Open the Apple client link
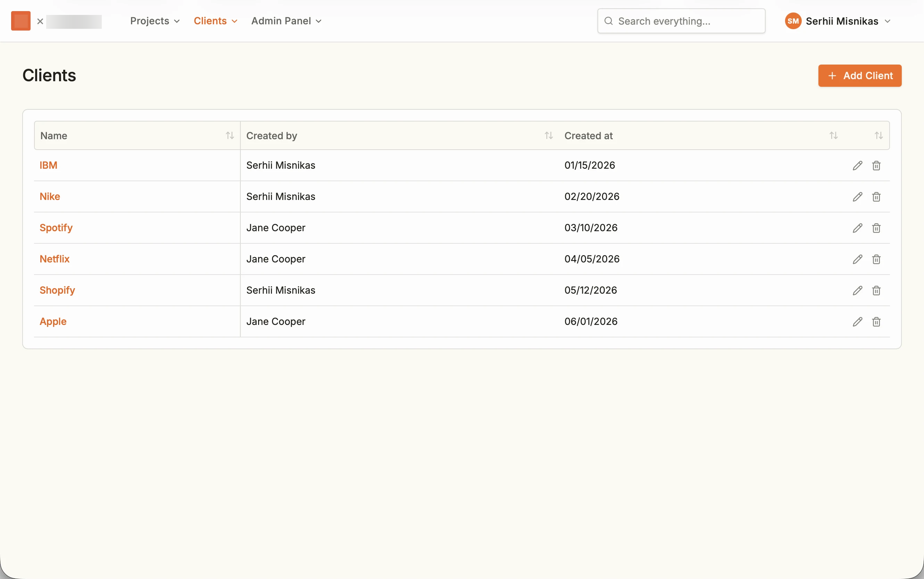Image resolution: width=924 pixels, height=579 pixels. click(x=53, y=322)
